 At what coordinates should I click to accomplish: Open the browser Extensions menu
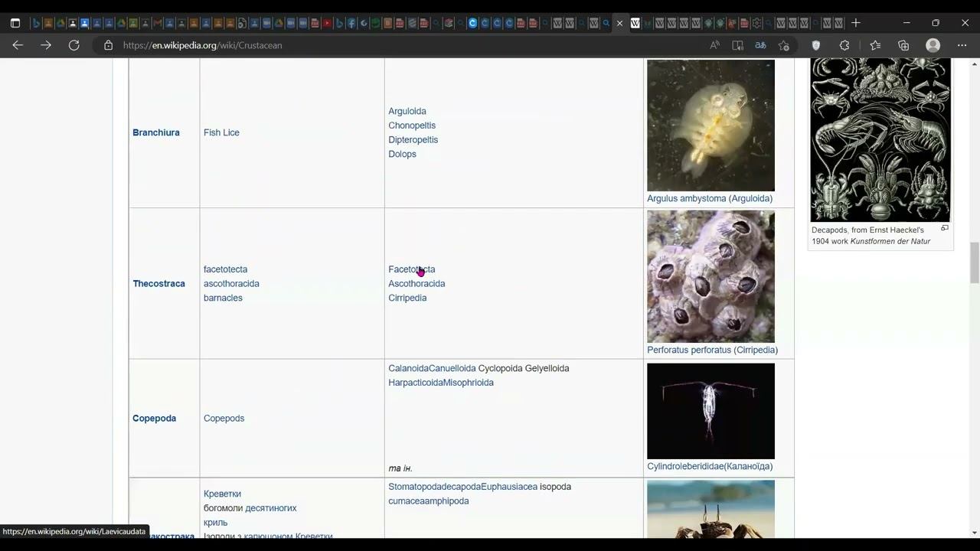click(844, 45)
